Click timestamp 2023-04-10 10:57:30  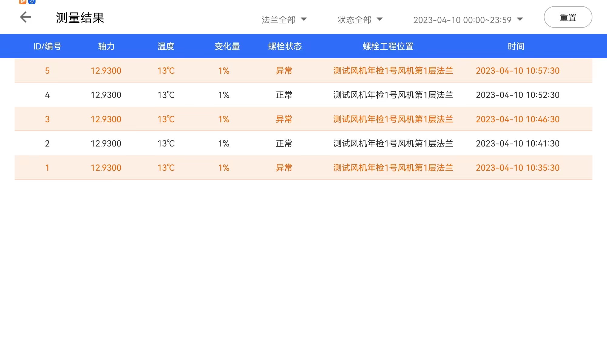point(517,71)
